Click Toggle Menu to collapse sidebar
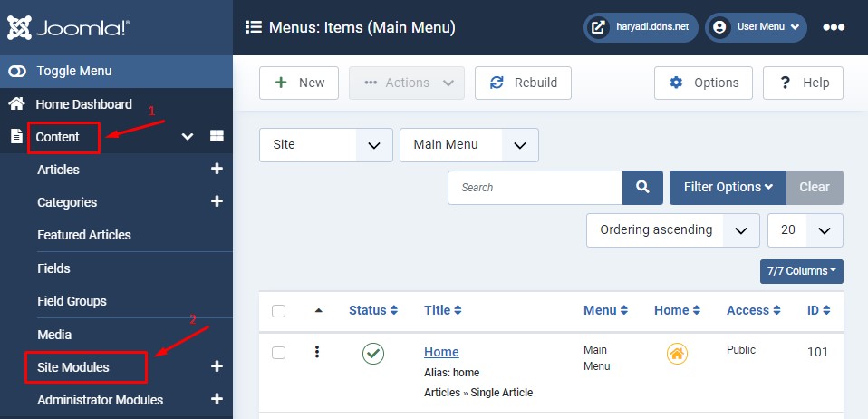The image size is (868, 419). coord(74,71)
